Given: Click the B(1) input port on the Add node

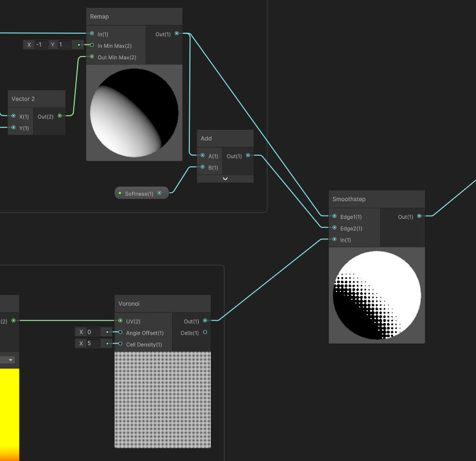Looking at the screenshot, I should [201, 167].
